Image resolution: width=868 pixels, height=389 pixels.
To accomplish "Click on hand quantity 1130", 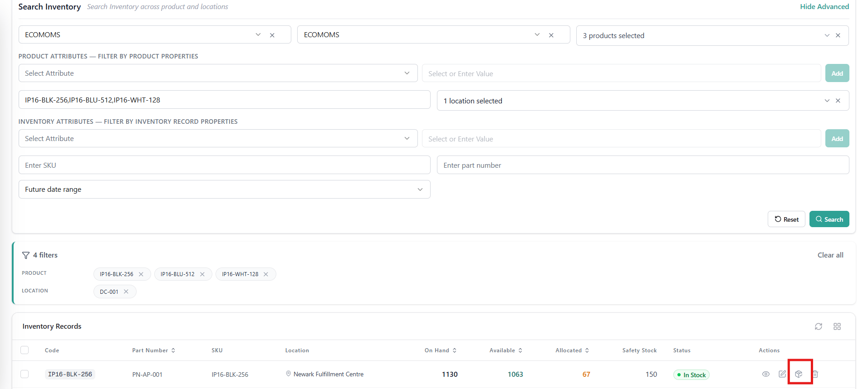I will pos(450,374).
